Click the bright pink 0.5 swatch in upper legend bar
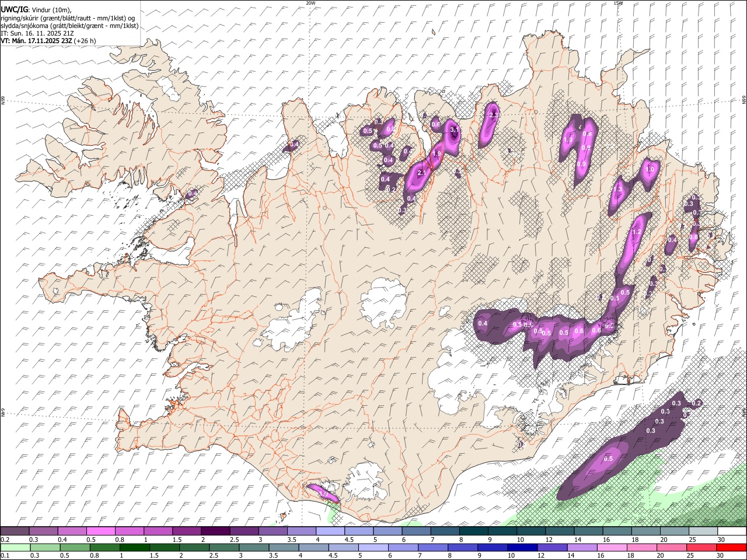Viewport: 747px width, 560px height. tap(100, 531)
